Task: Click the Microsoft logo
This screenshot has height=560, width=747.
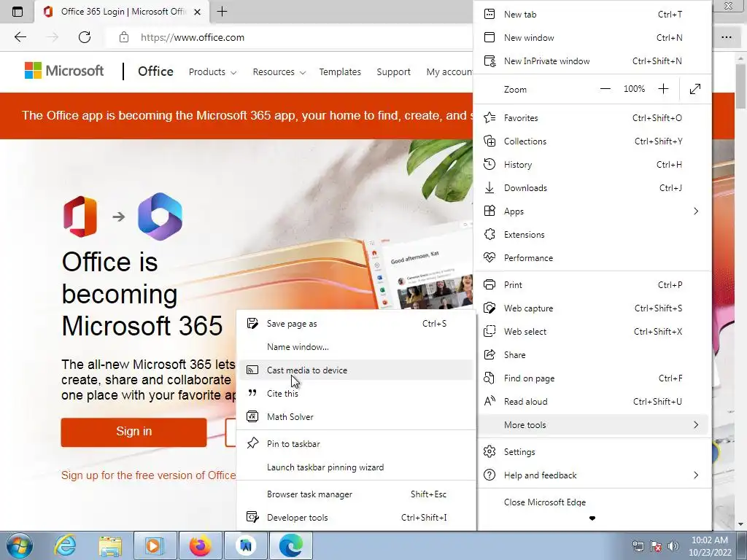Action: point(64,71)
